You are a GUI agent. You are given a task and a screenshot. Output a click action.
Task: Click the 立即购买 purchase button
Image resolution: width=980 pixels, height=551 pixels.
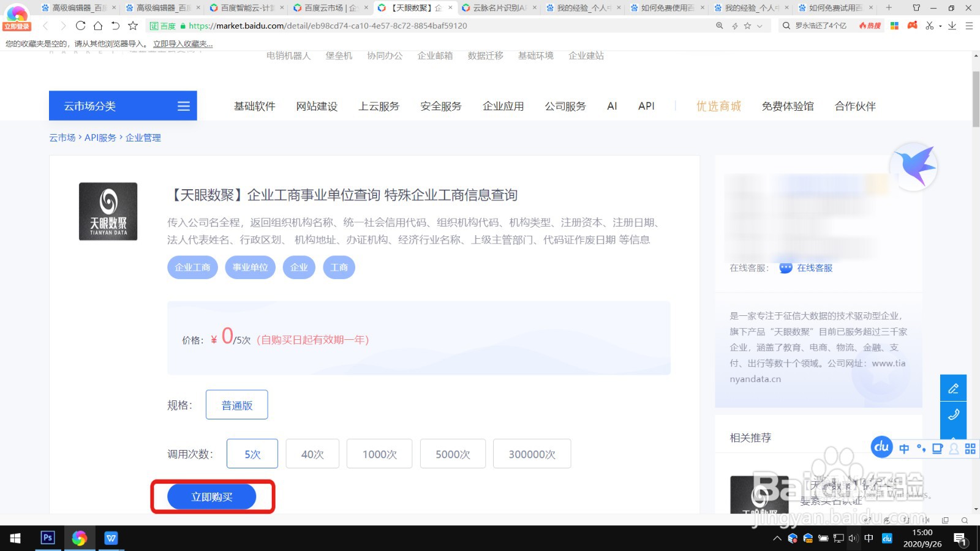(x=211, y=497)
